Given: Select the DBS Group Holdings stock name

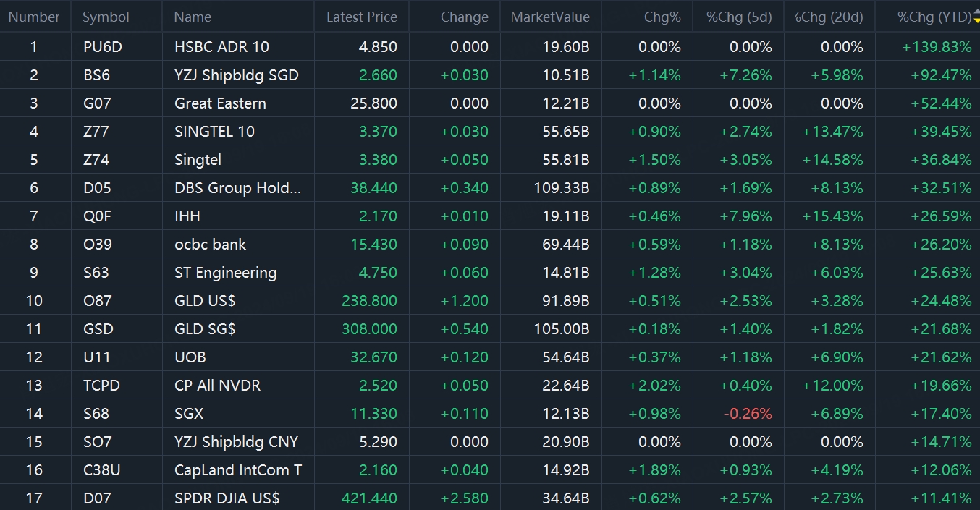Looking at the screenshot, I should click(x=237, y=188).
